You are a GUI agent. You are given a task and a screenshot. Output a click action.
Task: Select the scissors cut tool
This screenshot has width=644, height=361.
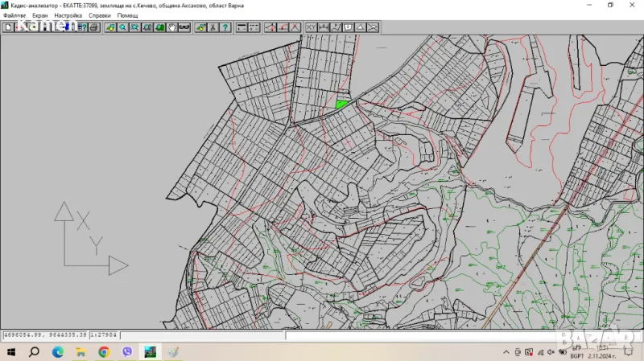[x=213, y=27]
